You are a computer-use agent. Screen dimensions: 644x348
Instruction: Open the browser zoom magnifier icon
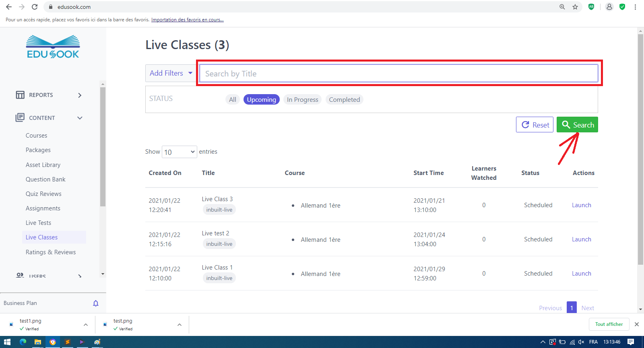point(562,7)
